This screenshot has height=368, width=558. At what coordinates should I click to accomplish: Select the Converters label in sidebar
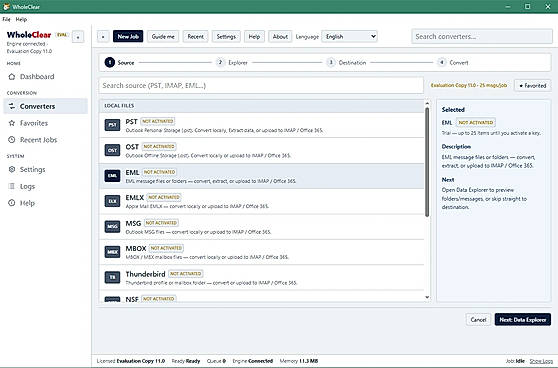37,106
